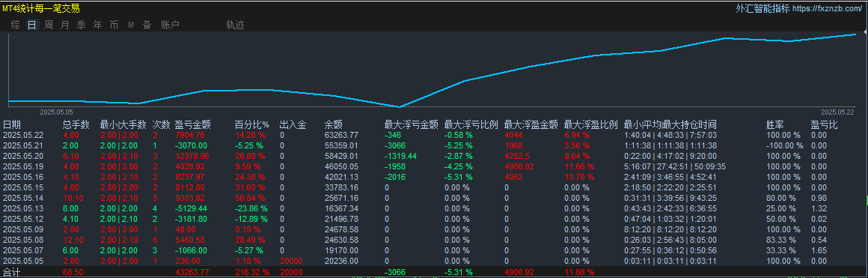Viewport: 868px width, 278px height.
Task: Switch to the M tab
Action: tap(131, 25)
